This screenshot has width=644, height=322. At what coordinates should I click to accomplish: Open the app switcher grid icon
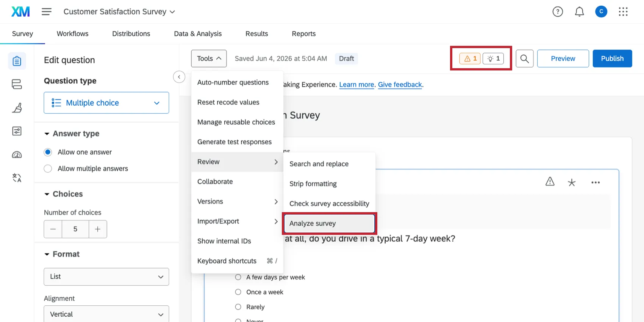(623, 12)
